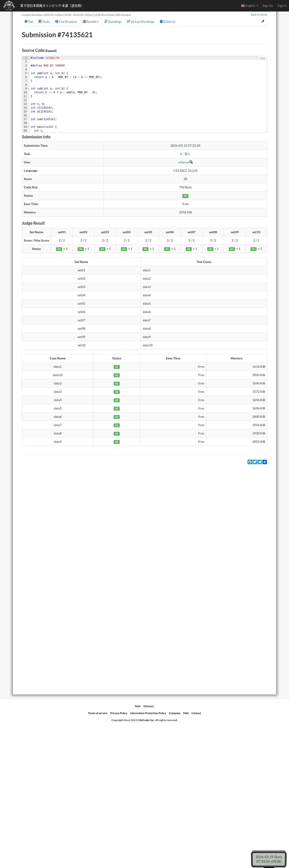Image resolution: width=289 pixels, height=868 pixels.
Task: Click the AC badge in the data10 row
Action: (117, 375)
